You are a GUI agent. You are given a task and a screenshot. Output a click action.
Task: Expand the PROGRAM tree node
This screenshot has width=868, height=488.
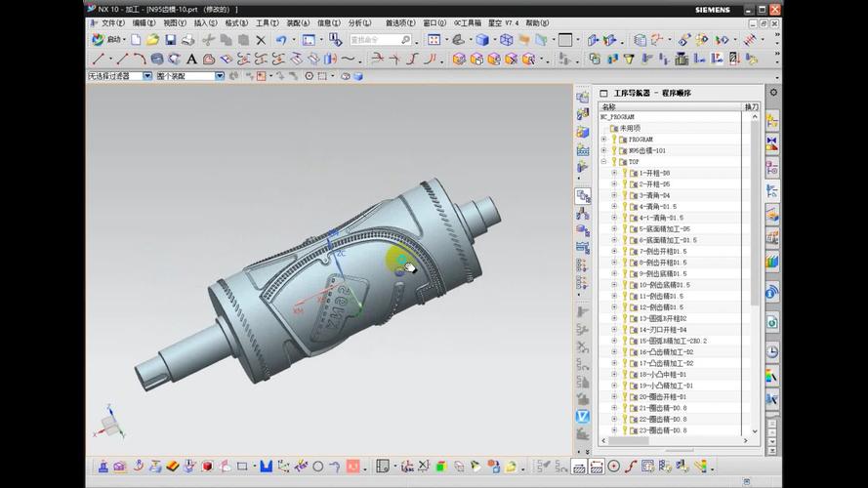[x=604, y=140]
